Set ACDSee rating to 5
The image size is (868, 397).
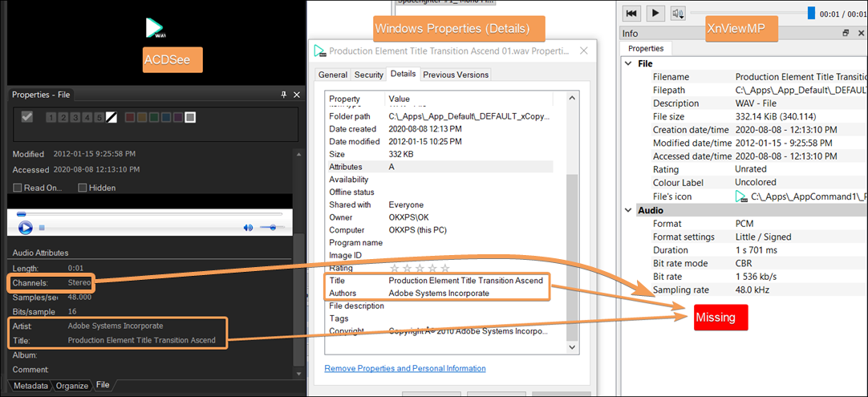click(99, 117)
